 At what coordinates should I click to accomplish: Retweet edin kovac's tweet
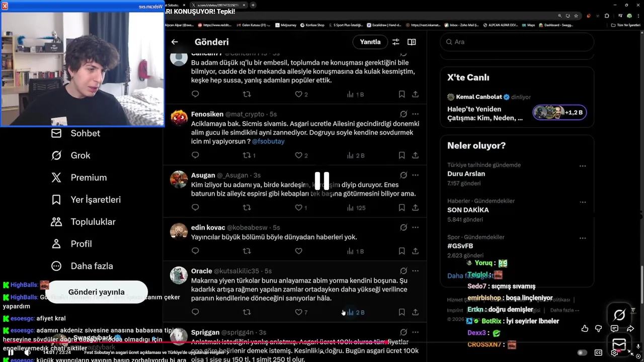(247, 251)
